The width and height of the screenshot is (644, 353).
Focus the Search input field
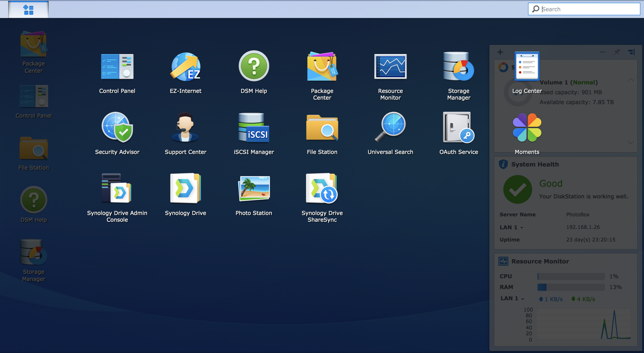[587, 9]
